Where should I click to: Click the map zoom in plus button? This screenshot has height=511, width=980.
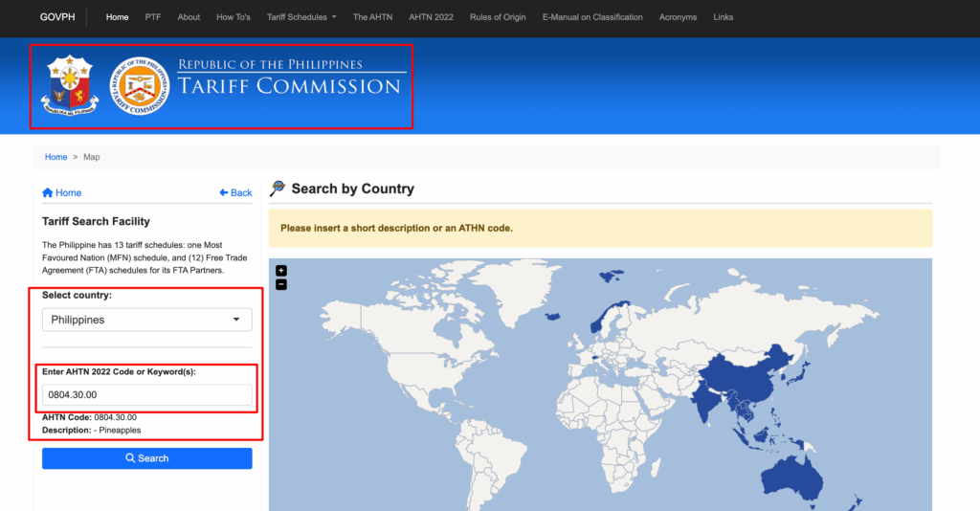(281, 271)
